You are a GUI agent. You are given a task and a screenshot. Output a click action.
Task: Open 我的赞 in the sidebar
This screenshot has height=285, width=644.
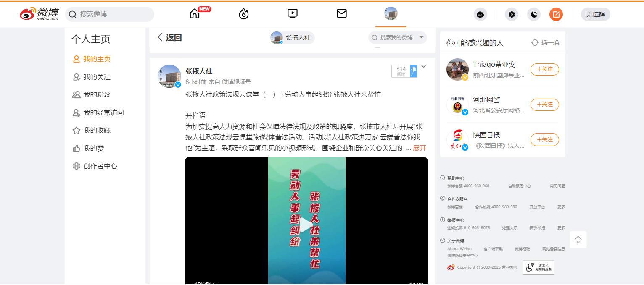[88, 149]
